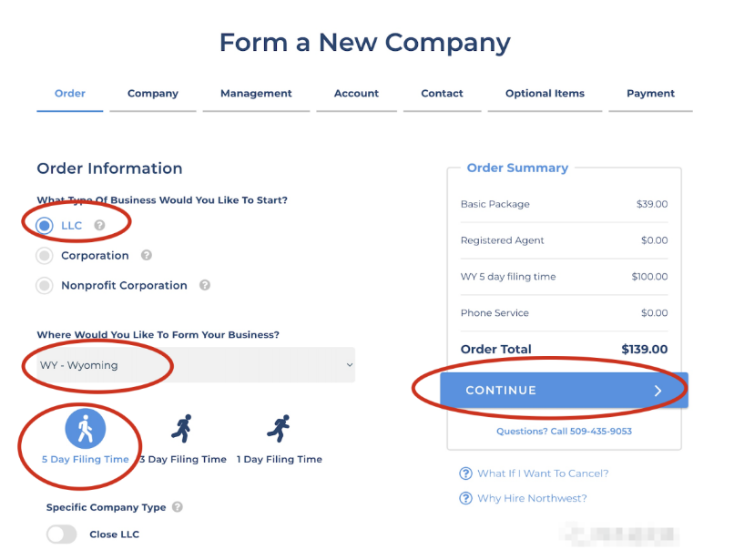Go to the Management tab

(x=256, y=94)
